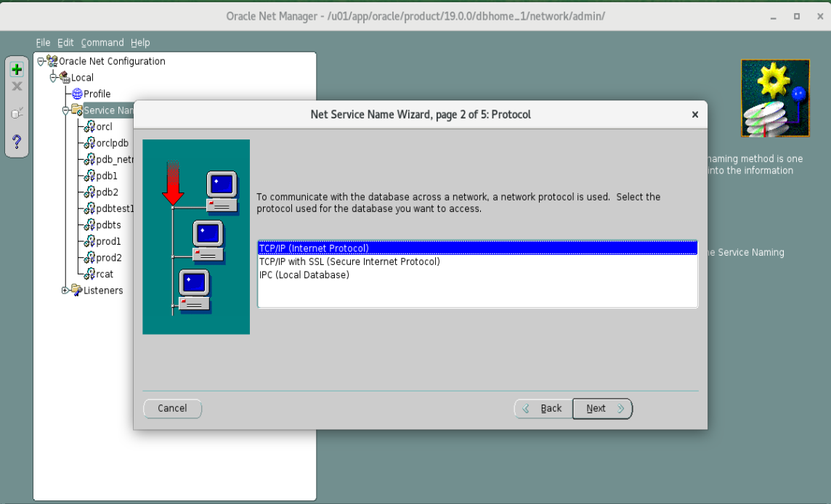Click the rcat service icon

tap(89, 275)
